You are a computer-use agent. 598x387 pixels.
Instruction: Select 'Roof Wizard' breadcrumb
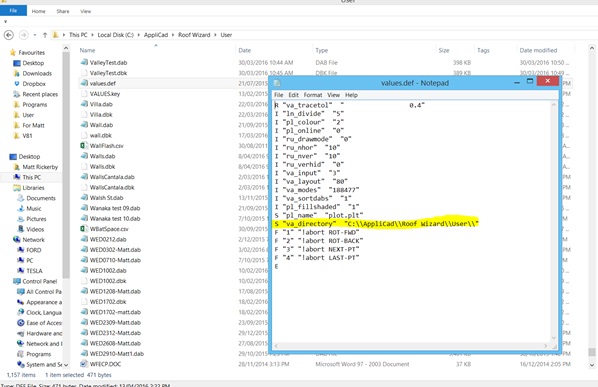point(194,35)
